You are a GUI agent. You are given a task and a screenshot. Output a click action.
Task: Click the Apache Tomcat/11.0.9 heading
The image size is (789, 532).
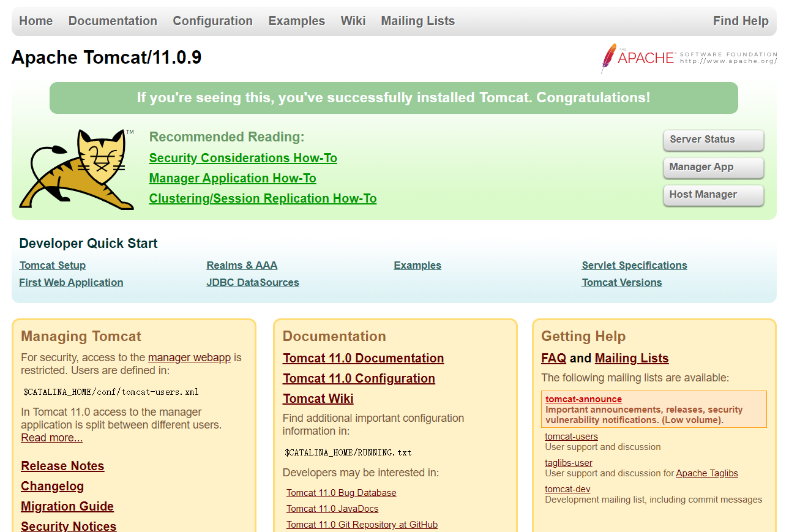pyautogui.click(x=107, y=58)
